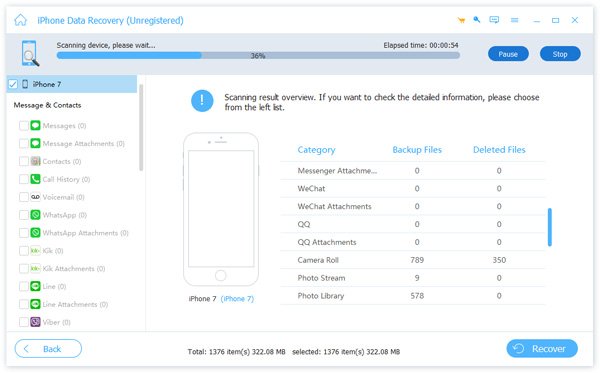
Task: Click the Kik icon
Action: click(36, 251)
